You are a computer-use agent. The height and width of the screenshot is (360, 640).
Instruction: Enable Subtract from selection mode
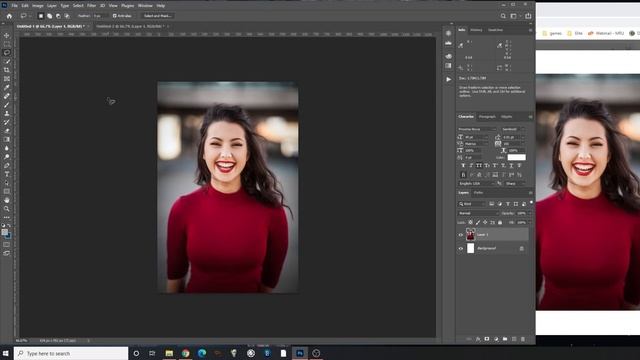click(58, 16)
